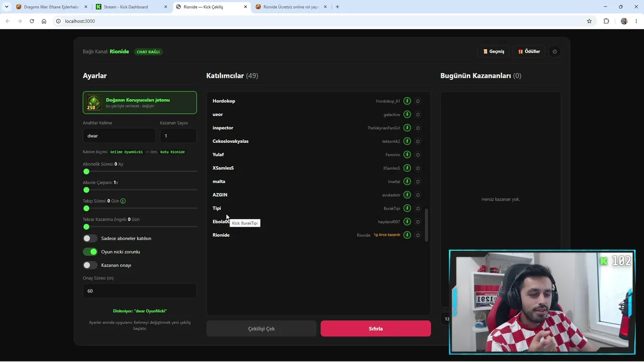
Task: Remove Tipi using the ban icon
Action: point(418,208)
